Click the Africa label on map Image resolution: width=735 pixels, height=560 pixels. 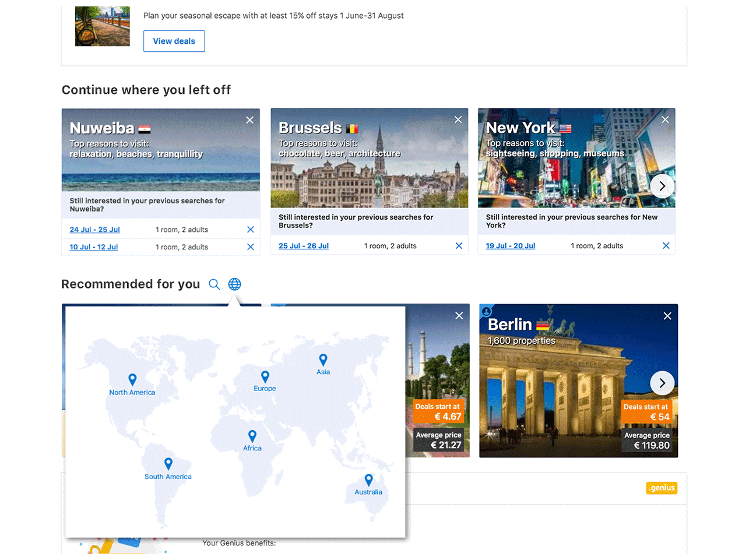pyautogui.click(x=252, y=449)
